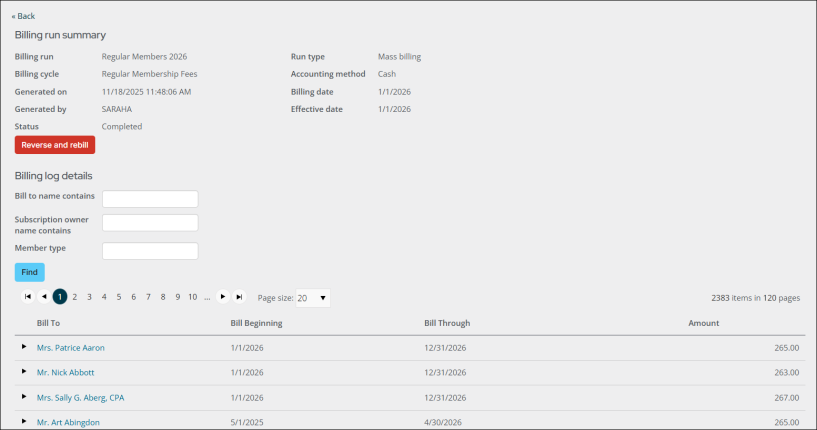The image size is (817, 430).
Task: Expand Mrs. Sally G. Aberg row
Action: pyautogui.click(x=24, y=397)
